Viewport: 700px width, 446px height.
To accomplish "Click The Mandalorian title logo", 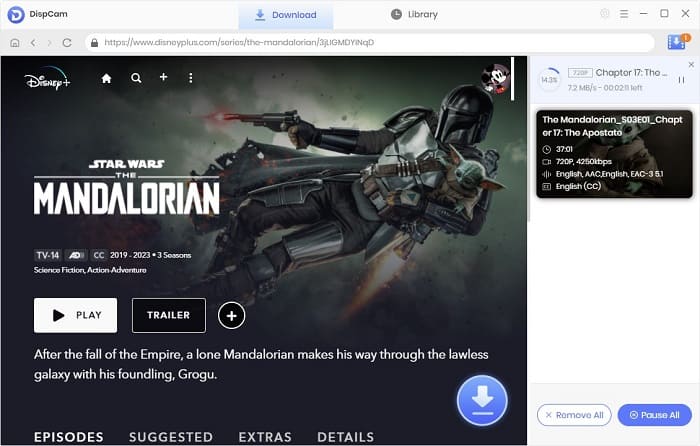I will coord(127,187).
